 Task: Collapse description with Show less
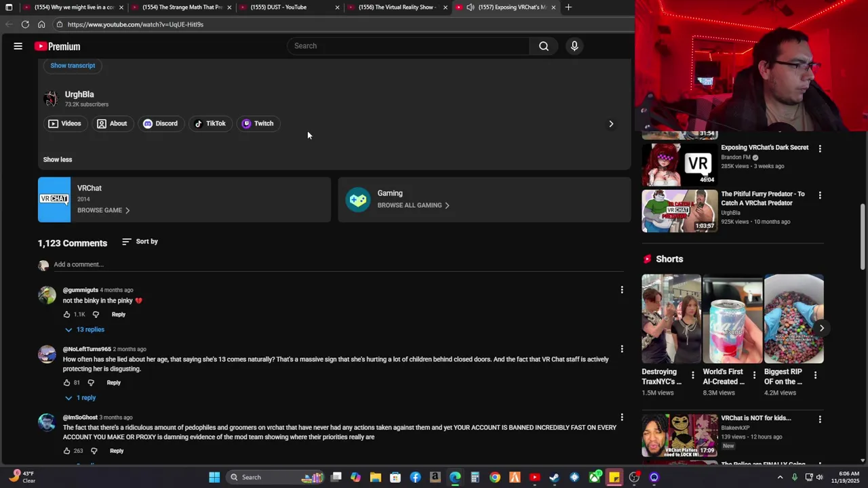coord(58,159)
